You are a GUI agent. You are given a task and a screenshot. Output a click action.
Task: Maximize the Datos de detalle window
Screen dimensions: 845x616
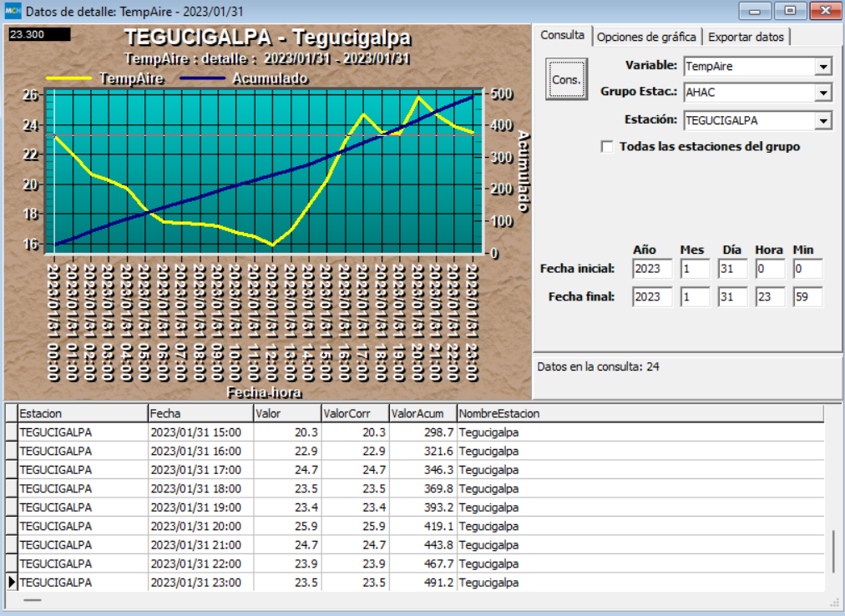click(x=790, y=11)
